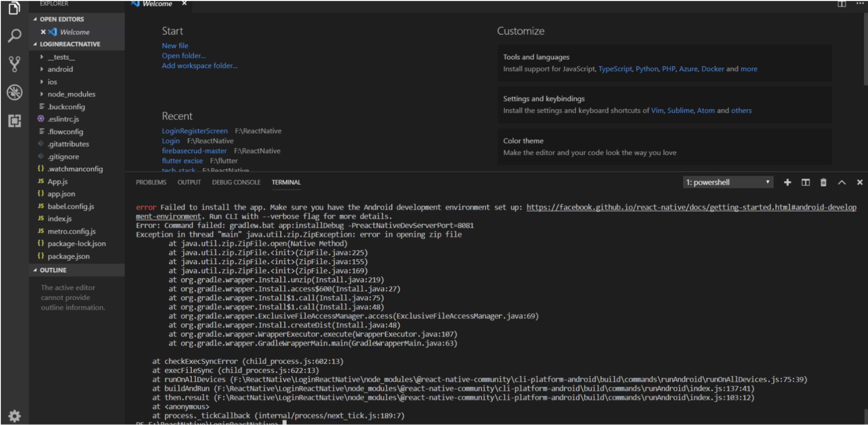Click the New file link

tap(175, 46)
